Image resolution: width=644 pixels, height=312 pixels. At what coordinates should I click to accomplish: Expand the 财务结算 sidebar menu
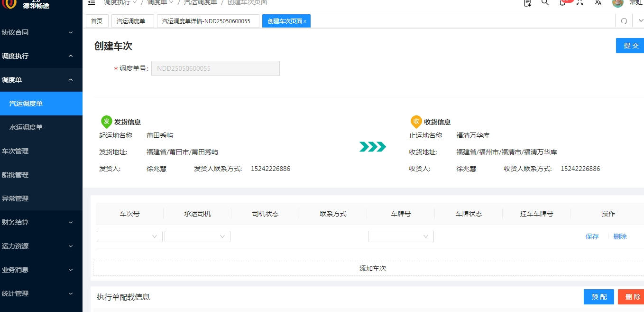pos(37,222)
